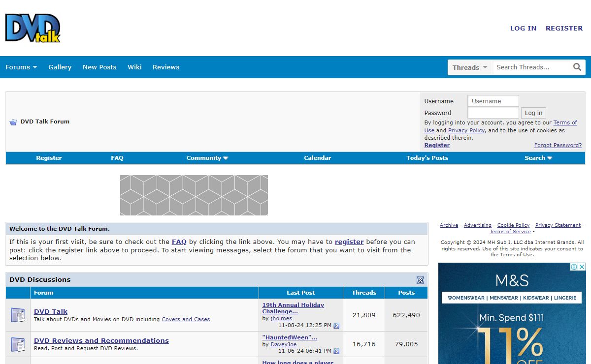Open the DVD Talk forum

pos(51,311)
